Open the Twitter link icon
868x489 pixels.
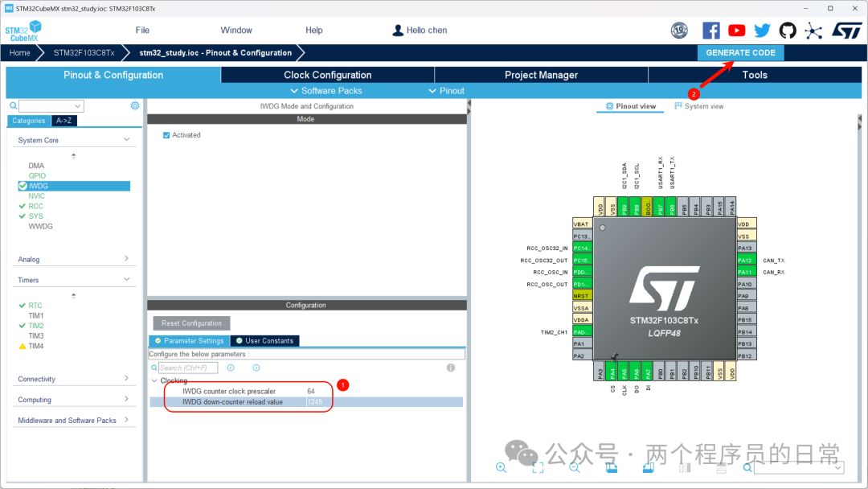(x=762, y=31)
